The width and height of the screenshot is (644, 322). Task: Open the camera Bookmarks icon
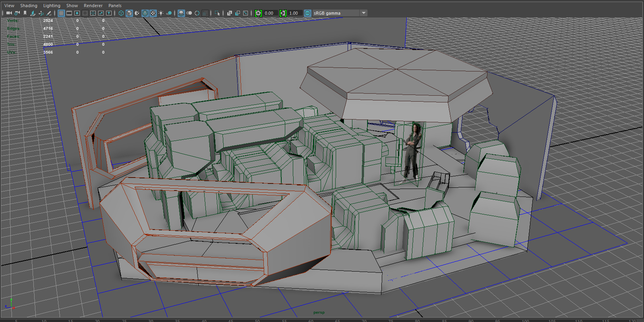point(25,13)
